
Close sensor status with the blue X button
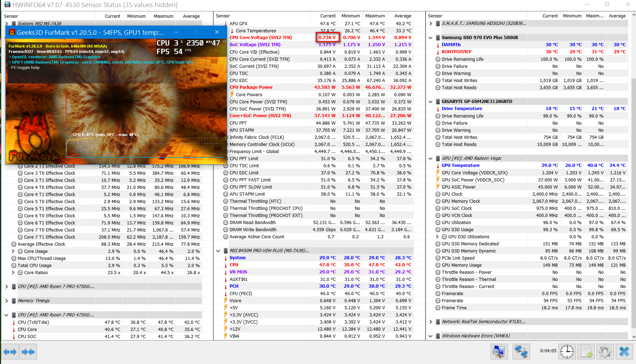click(x=624, y=352)
